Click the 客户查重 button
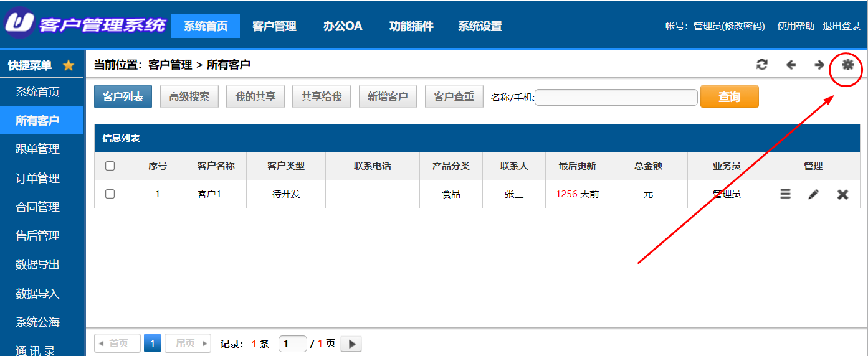The height and width of the screenshot is (356, 868). [454, 96]
